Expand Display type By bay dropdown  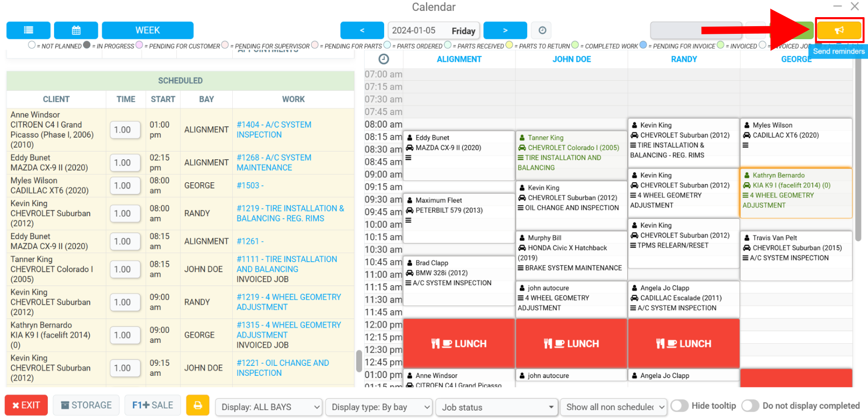379,407
